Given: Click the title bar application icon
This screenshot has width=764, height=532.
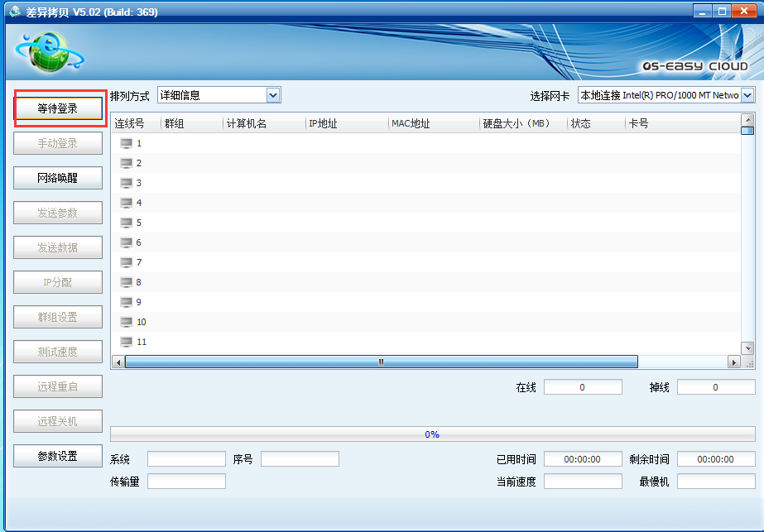Looking at the screenshot, I should (14, 12).
